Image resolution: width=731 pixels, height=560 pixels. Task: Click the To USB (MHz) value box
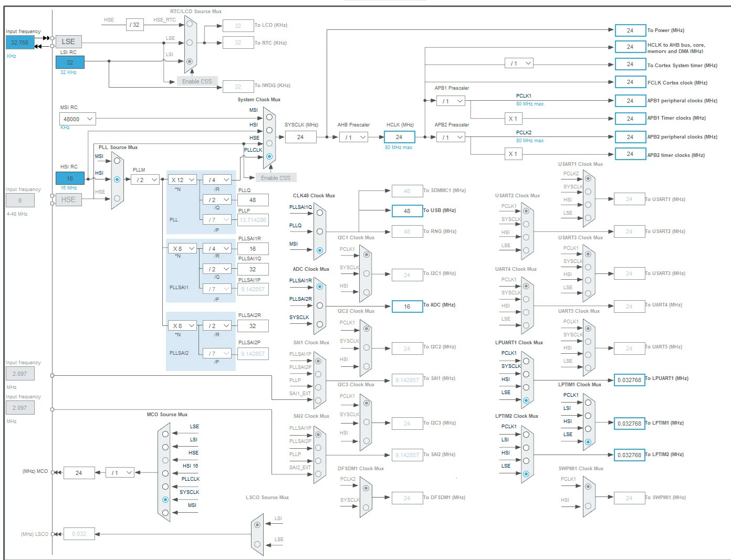coord(407,210)
